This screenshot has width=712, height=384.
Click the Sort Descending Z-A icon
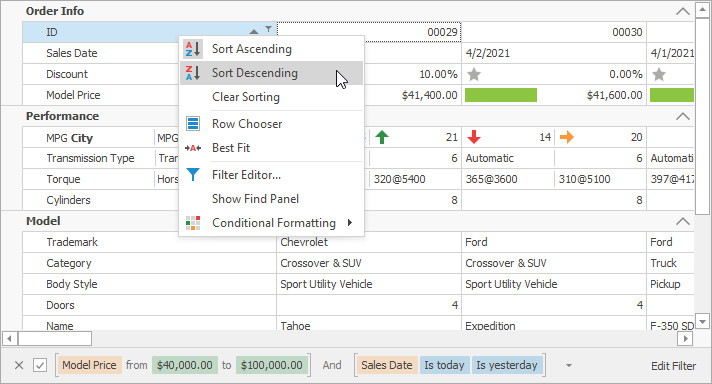point(193,73)
